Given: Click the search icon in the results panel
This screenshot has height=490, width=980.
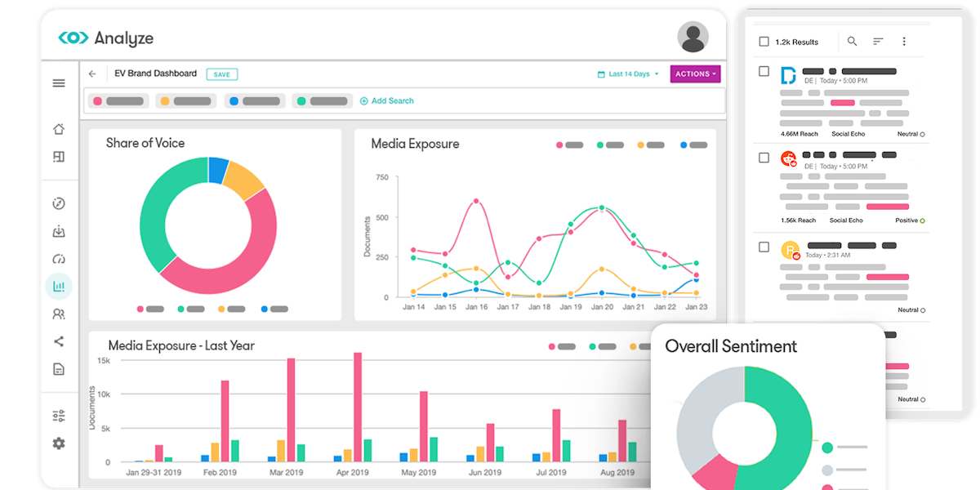Looking at the screenshot, I should (852, 41).
